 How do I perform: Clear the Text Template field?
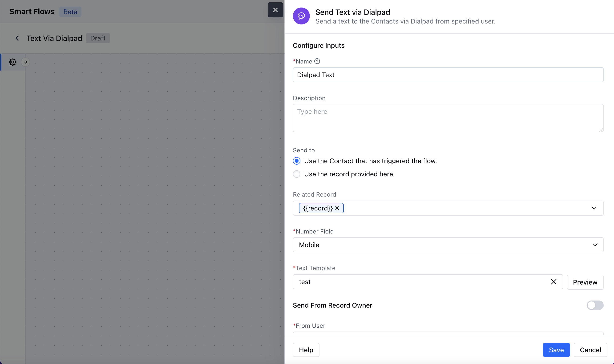553,282
